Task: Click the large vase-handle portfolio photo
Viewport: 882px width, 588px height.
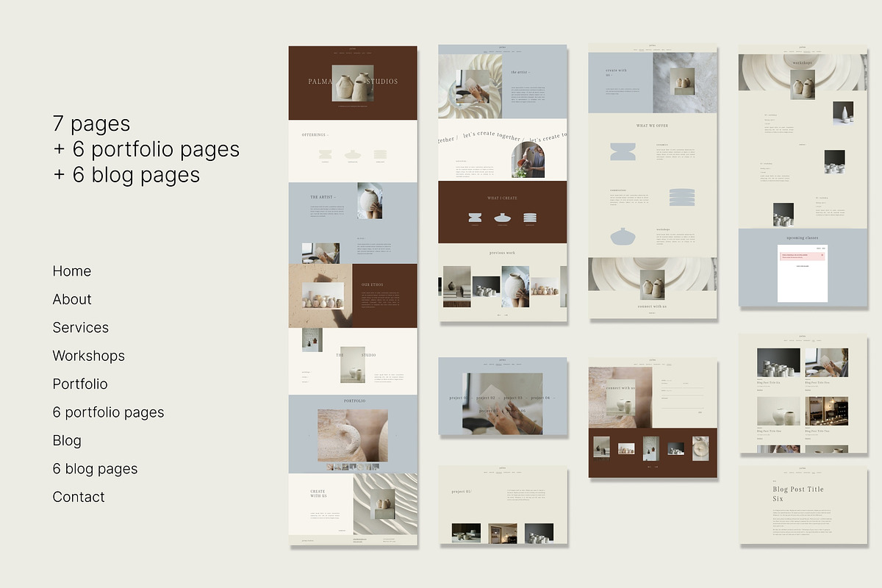Action: [353, 436]
